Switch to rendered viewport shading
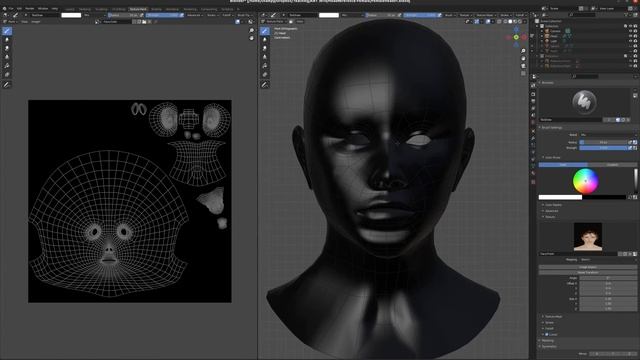Viewport: 640px width, 360px height. tap(520, 22)
